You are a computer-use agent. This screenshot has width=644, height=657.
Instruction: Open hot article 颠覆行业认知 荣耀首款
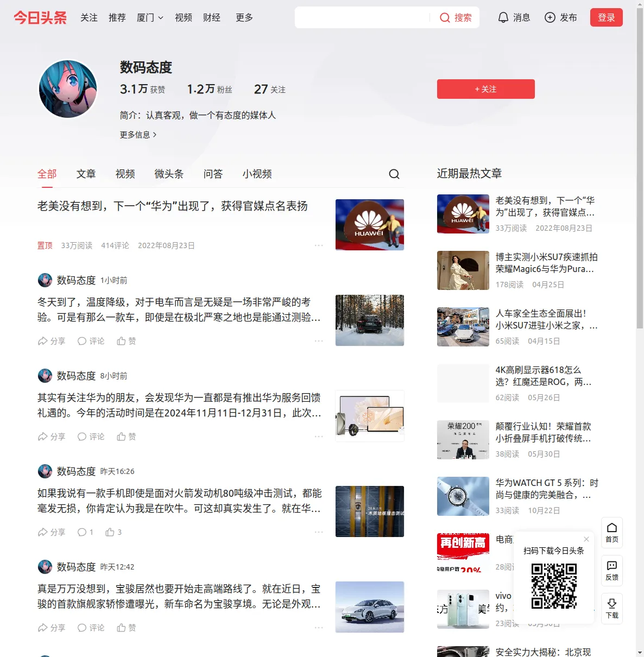tap(544, 432)
